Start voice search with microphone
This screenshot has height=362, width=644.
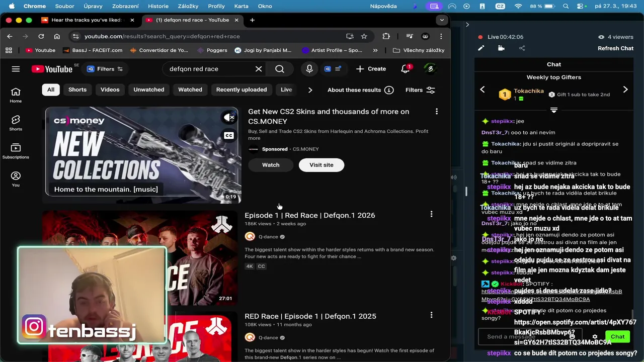309,69
